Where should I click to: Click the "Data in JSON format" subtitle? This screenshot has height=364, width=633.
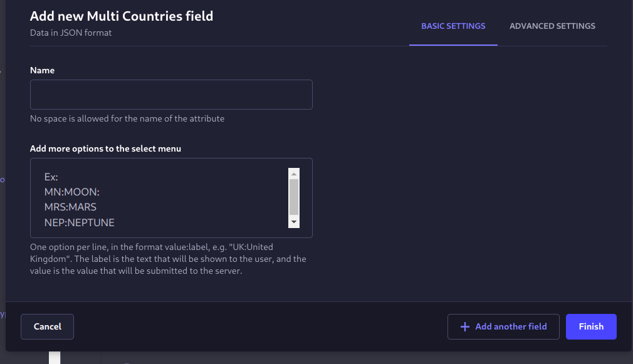coord(71,33)
